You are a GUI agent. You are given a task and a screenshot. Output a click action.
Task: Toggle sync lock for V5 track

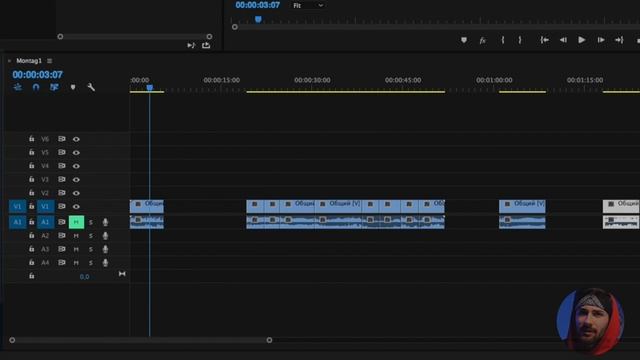pos(62,152)
